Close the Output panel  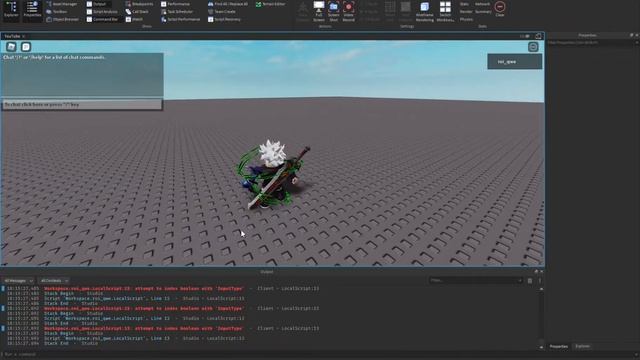[542, 271]
